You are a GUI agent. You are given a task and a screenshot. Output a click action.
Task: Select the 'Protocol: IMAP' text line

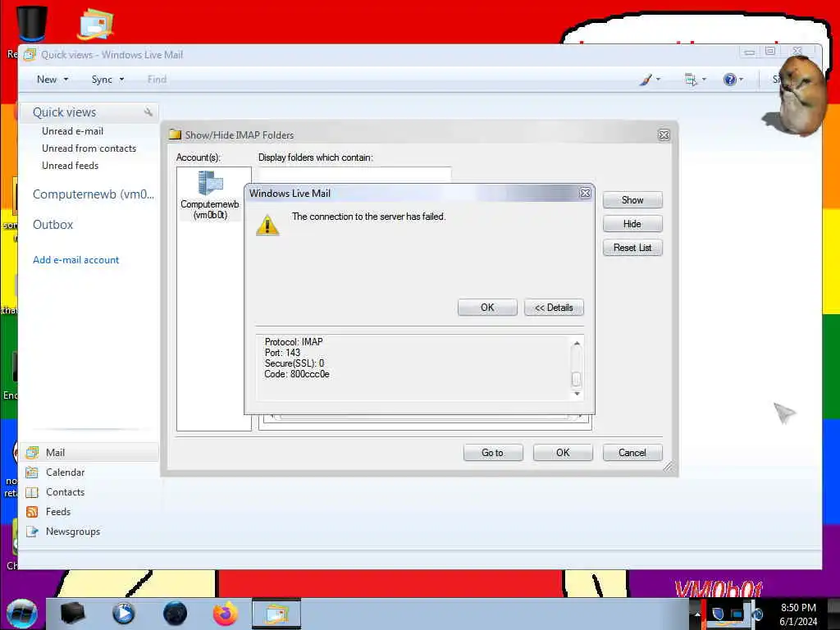[x=294, y=342]
